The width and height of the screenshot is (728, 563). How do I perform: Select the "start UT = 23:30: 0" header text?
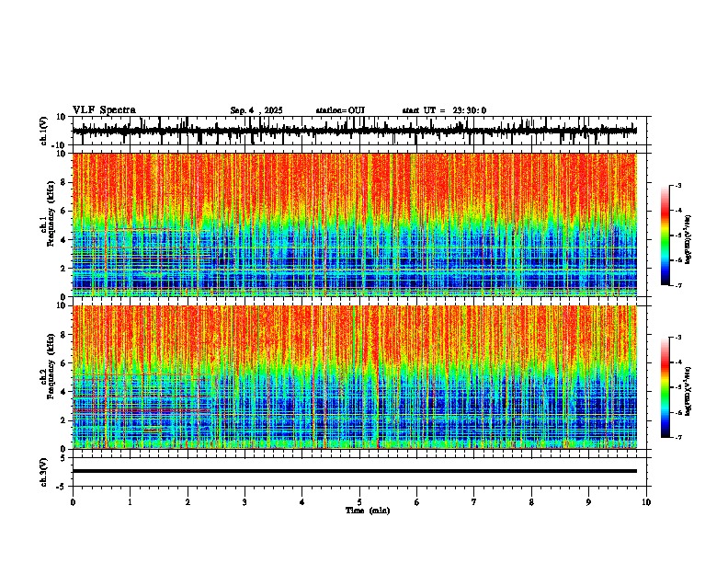444,110
